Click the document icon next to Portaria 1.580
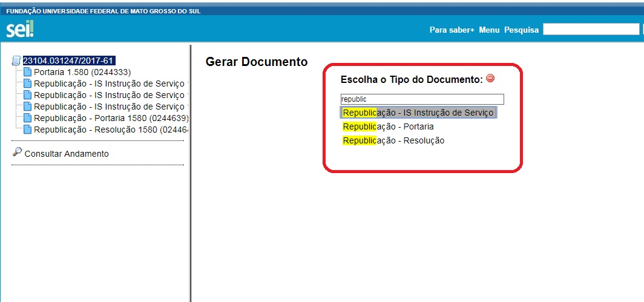 click(x=27, y=72)
